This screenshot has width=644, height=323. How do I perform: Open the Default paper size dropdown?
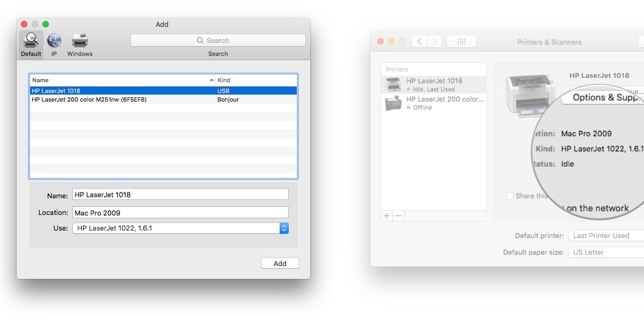coord(606,252)
